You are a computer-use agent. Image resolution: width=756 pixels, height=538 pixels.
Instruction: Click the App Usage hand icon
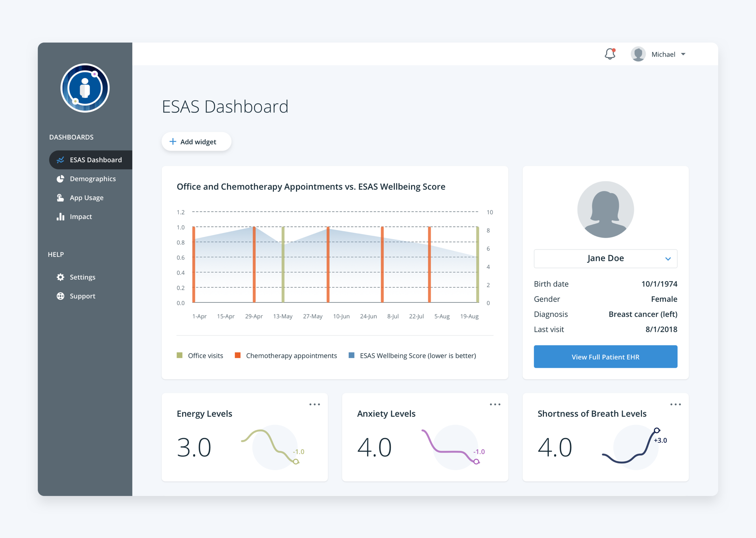60,198
